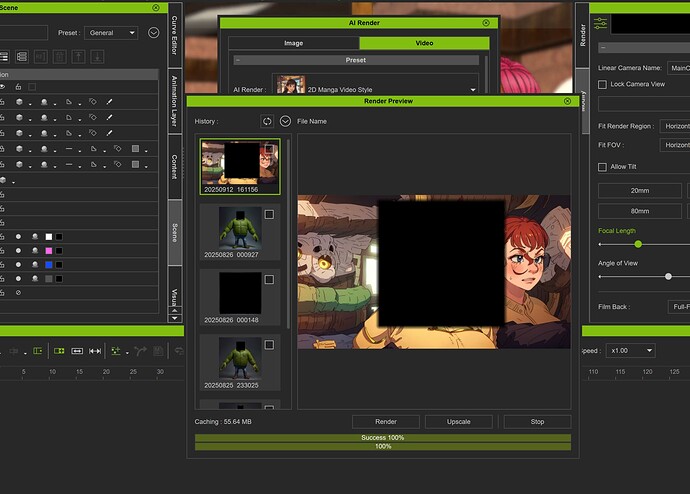Tick checkbox on history item 20250825_233025
The image size is (690, 494).
(x=269, y=344)
